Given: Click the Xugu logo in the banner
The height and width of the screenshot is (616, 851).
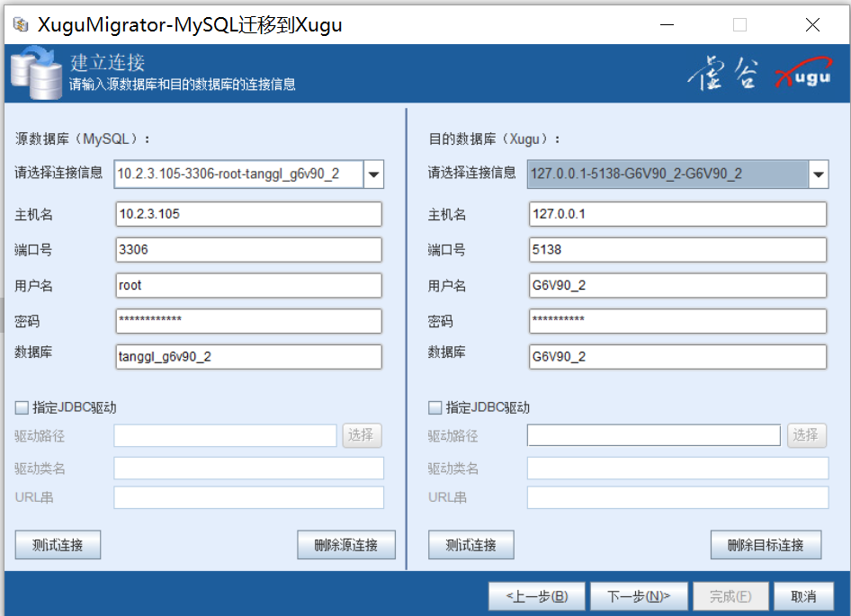Looking at the screenshot, I should point(802,76).
